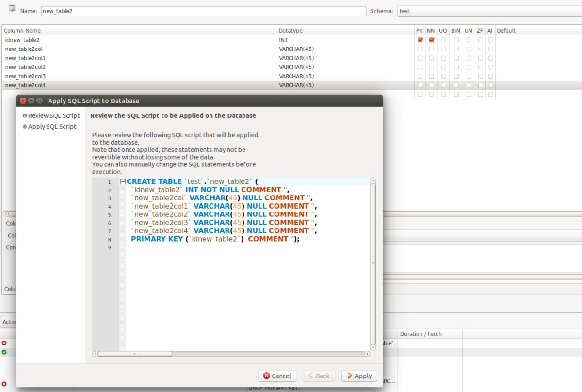Enable AI for idnew_table2
Screen dimensions: 582x392
pyautogui.click(x=490, y=40)
